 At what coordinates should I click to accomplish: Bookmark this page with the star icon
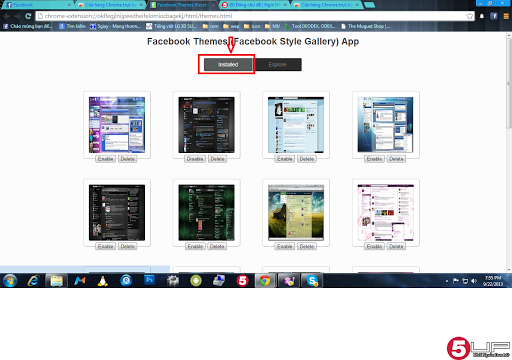469,16
